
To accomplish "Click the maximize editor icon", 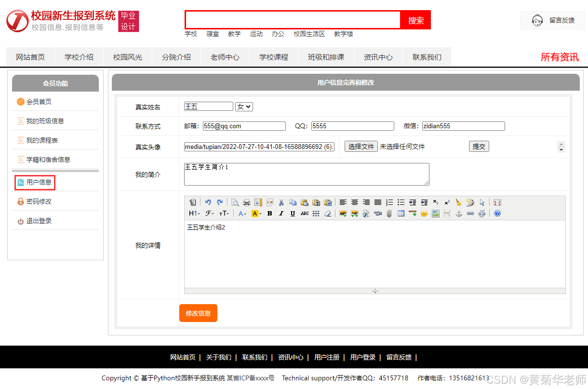I will (497, 202).
